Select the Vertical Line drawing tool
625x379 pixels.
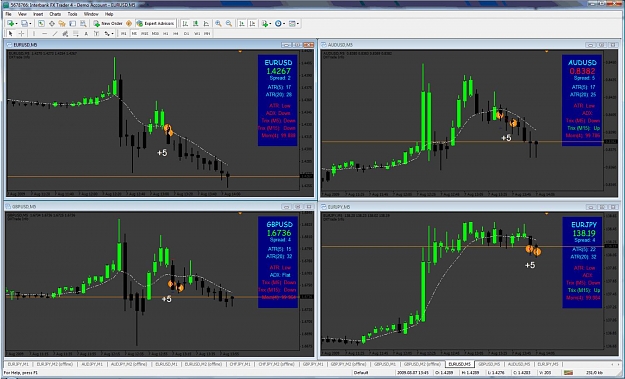[34, 34]
